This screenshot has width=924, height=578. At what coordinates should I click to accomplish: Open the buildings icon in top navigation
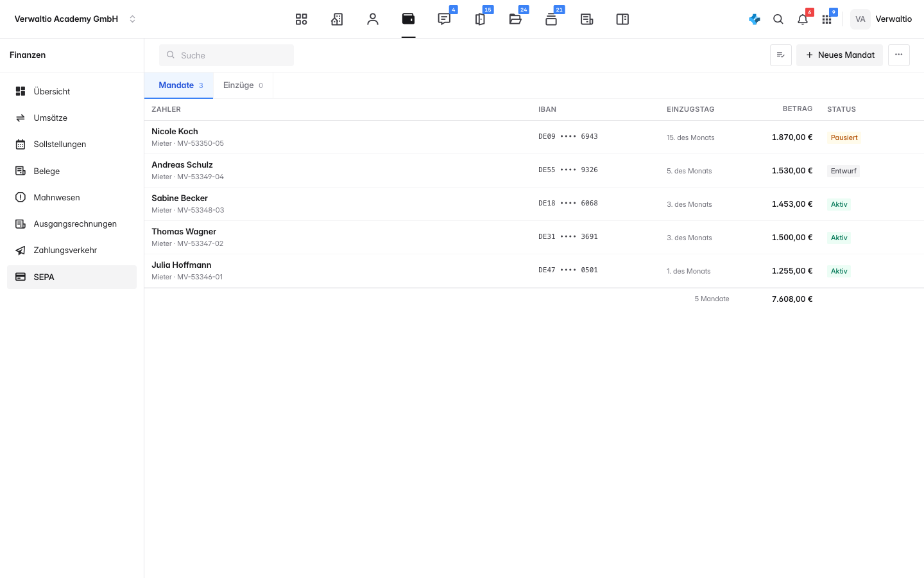pos(337,19)
